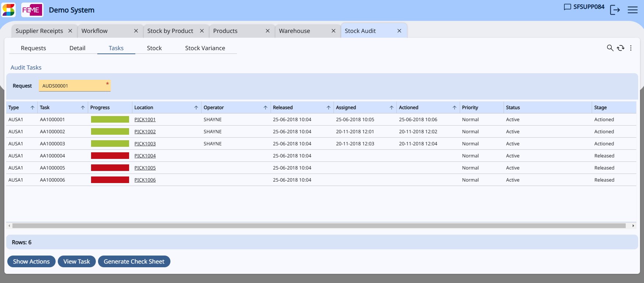Switch to the Stock Variance tab
This screenshot has height=283, width=644.
205,48
